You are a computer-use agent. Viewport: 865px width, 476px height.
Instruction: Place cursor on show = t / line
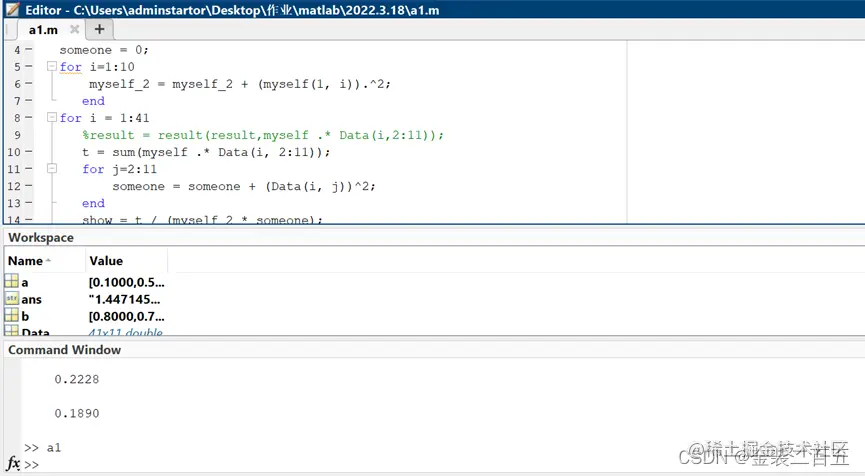click(202, 220)
